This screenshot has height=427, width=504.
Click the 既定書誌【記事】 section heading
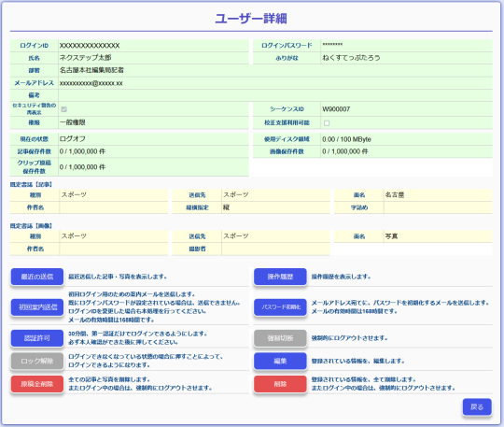point(31,185)
